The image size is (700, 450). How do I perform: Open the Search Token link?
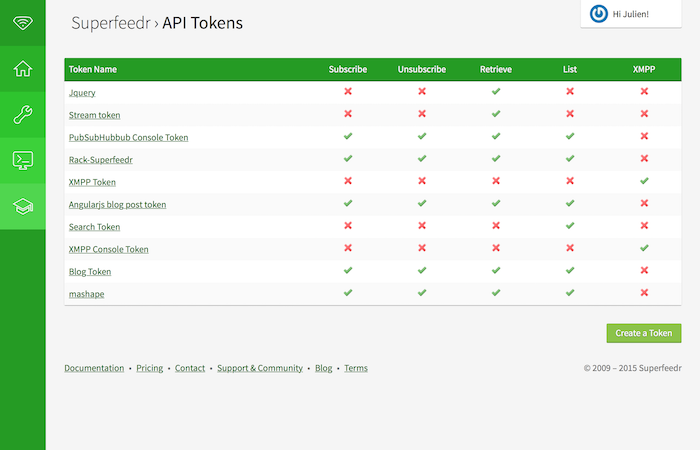click(x=95, y=227)
